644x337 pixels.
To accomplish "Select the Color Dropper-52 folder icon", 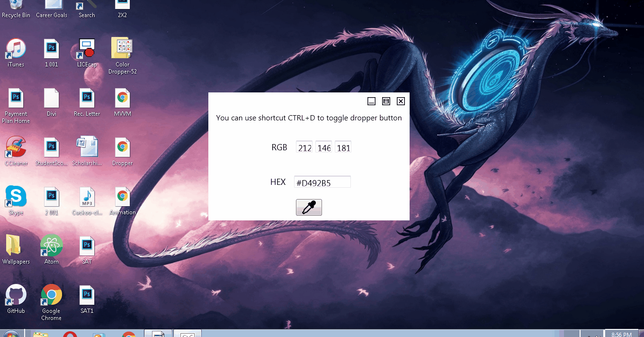I will [122, 56].
